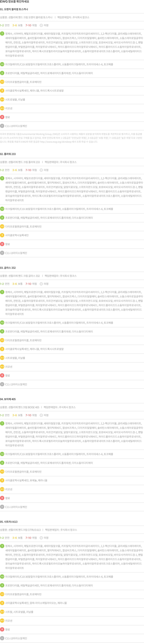
Task: Select the 3-6 보통 legend in 보아제 405 section
Action: [x=18, y=415]
